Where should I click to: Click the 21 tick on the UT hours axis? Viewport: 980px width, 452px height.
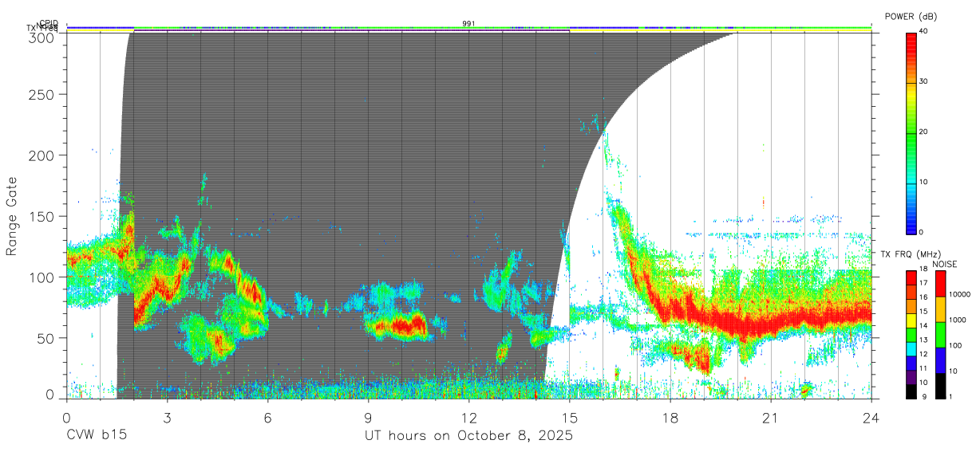(x=770, y=417)
